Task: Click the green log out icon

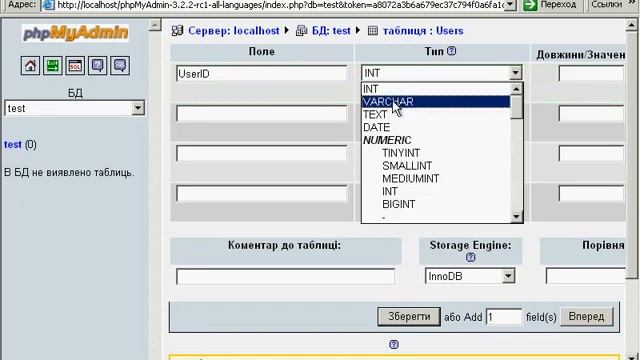Action: pos(53,66)
